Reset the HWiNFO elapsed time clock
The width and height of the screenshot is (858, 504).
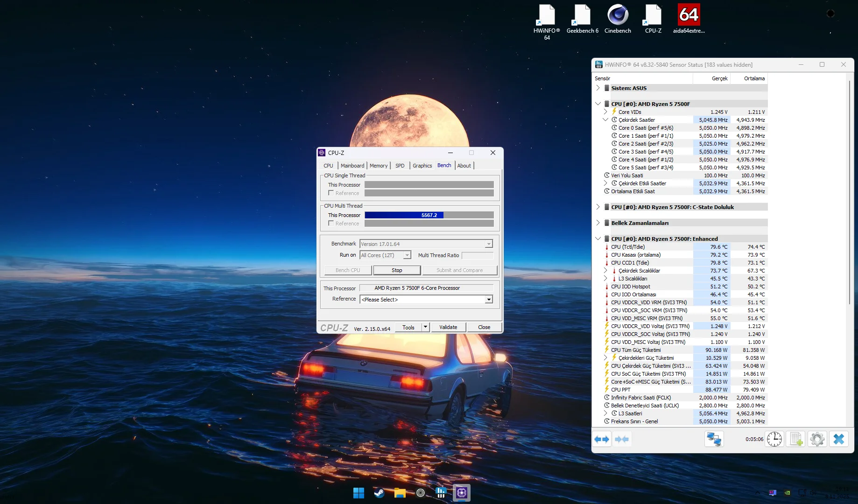tap(774, 439)
